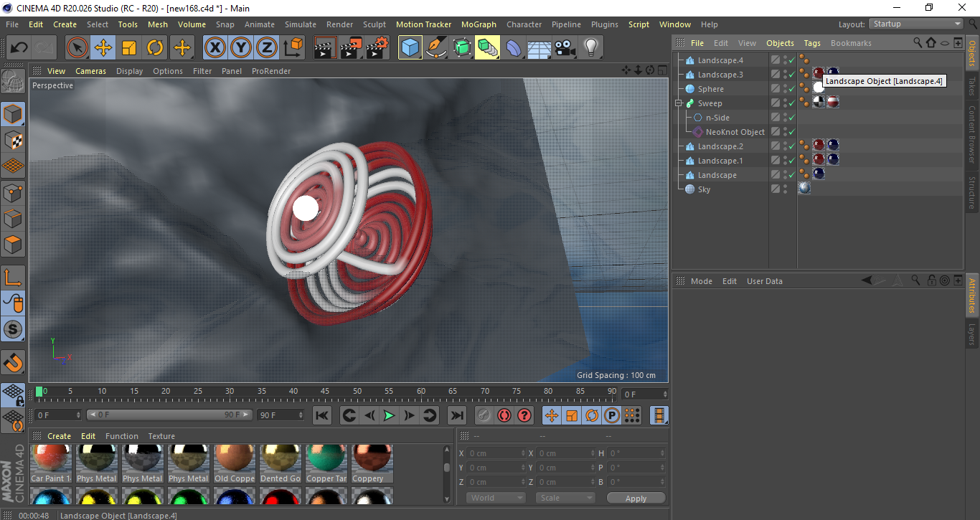Click the Make Editable icon

click(13, 82)
